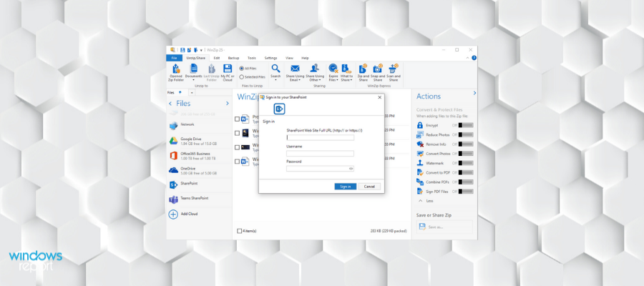Viewport: 644px width, 286px height.
Task: Toggle the Convert Photos switch
Action: tap(466, 154)
